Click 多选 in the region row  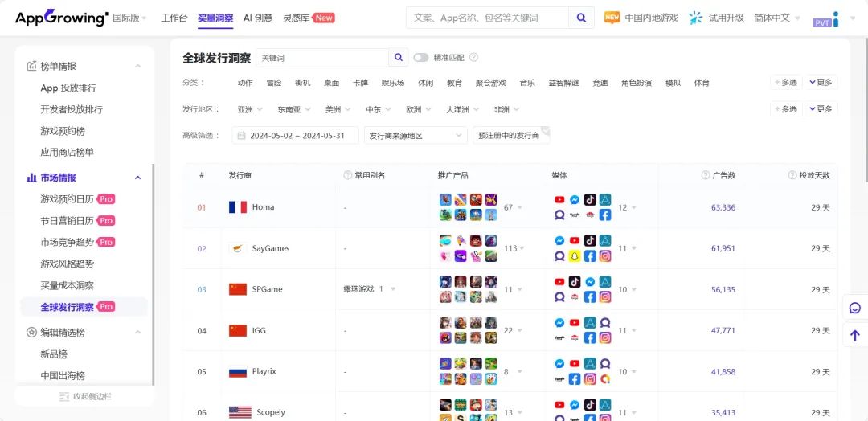click(x=786, y=109)
